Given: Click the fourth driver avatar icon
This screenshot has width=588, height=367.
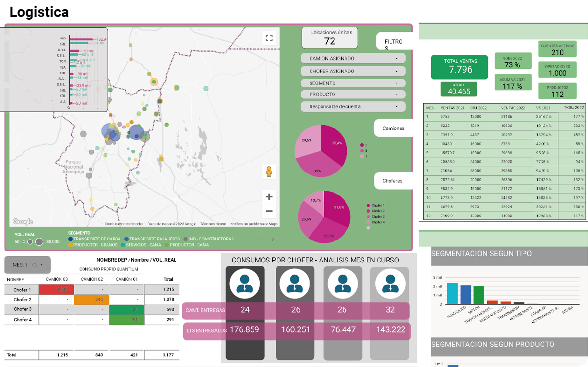Looking at the screenshot, I should (x=390, y=283).
